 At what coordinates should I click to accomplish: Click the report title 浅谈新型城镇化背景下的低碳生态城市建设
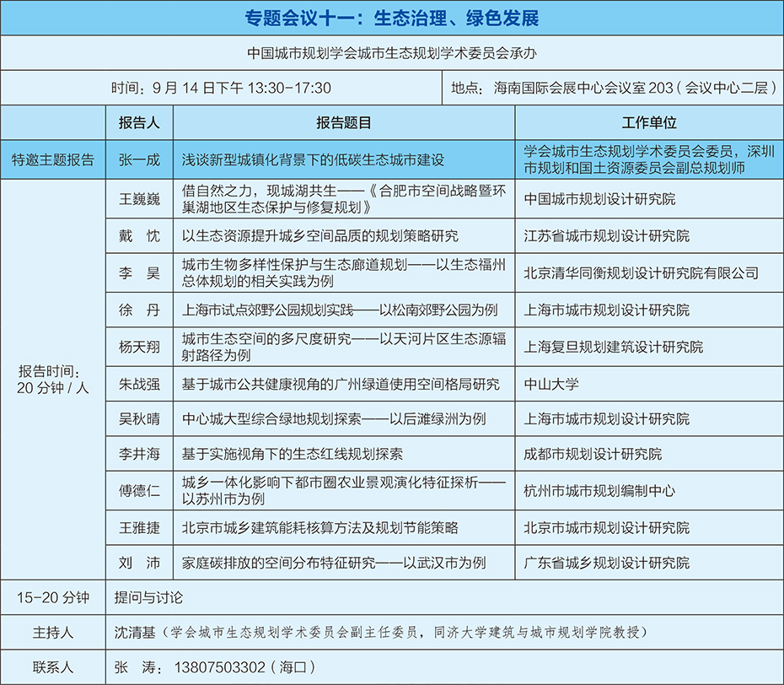[313, 159]
